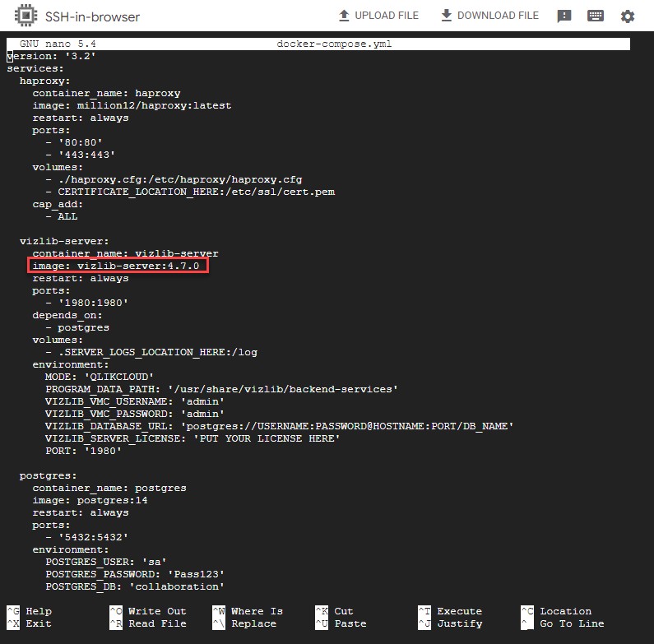Click the image: million12/haproxy:latest line
Viewport: 654px width, 644px height.
coord(132,105)
